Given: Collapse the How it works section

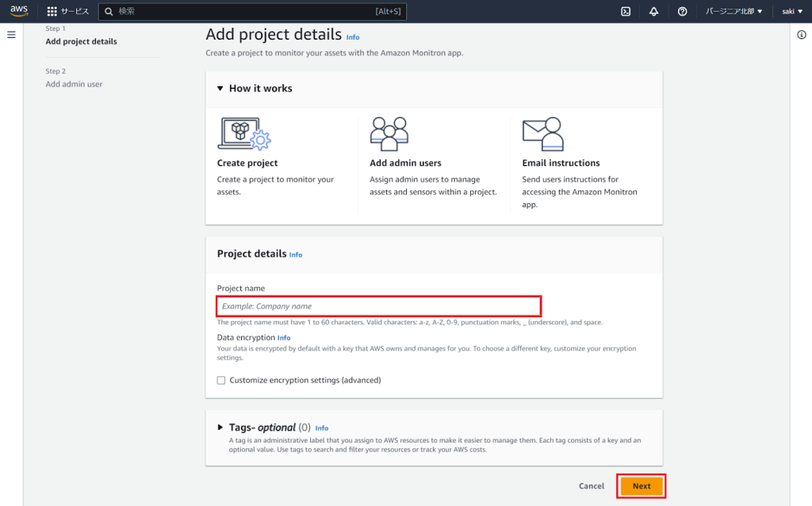Looking at the screenshot, I should [220, 89].
